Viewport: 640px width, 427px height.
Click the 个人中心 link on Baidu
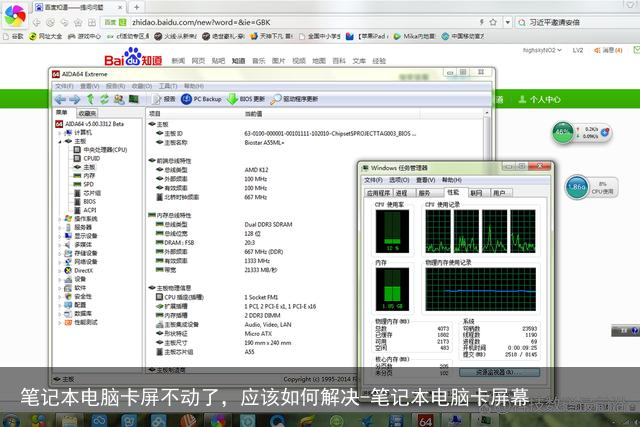(x=547, y=100)
